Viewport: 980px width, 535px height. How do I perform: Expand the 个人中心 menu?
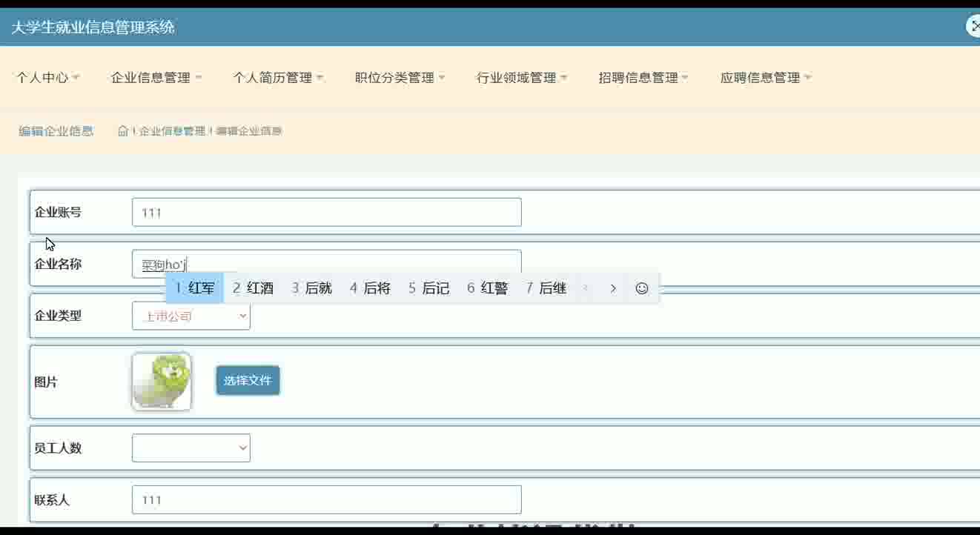48,77
